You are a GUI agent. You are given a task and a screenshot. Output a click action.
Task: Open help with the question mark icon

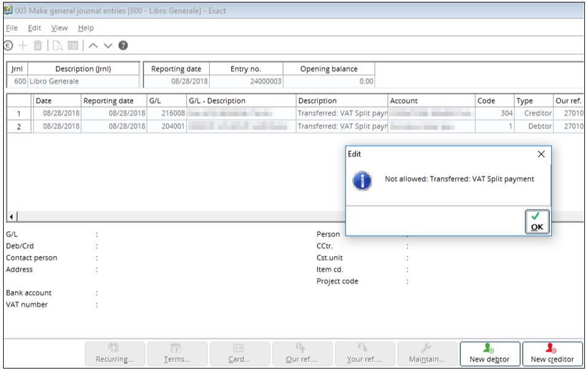coord(123,46)
